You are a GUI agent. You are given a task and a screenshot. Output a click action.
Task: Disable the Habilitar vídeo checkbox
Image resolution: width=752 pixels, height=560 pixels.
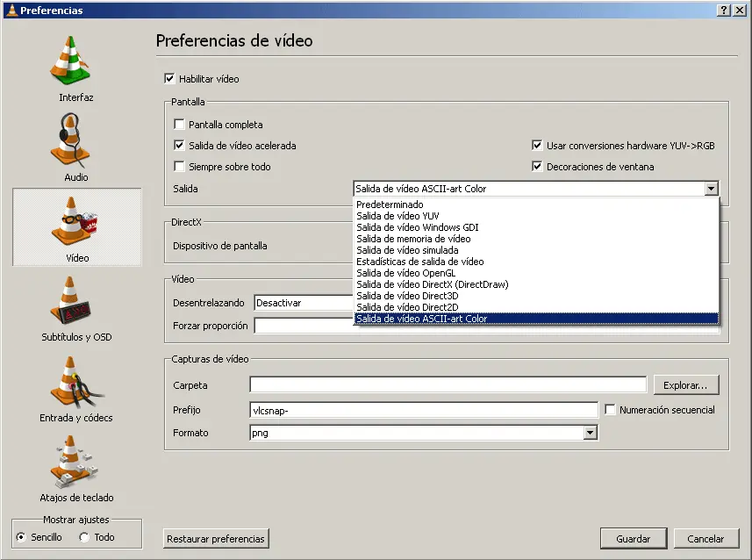[169, 79]
